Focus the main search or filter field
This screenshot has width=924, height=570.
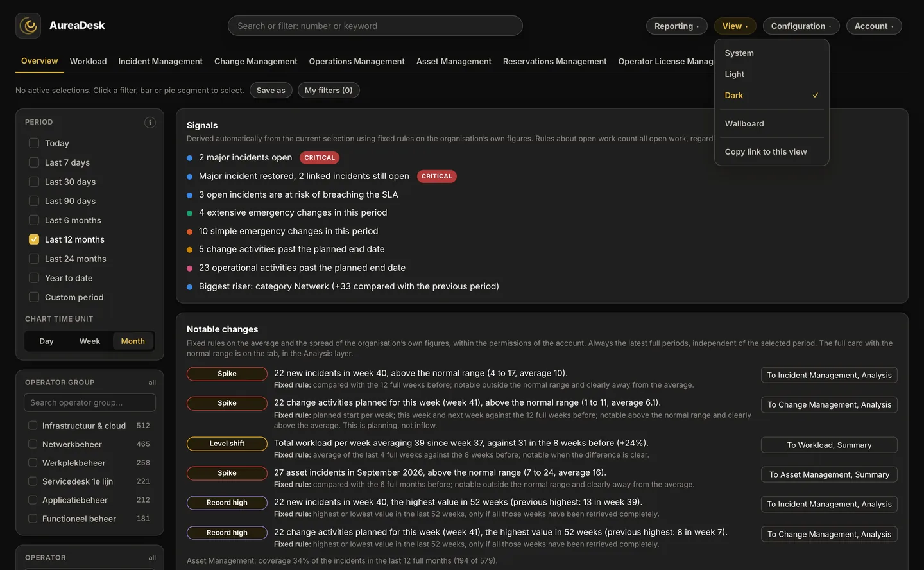coord(375,26)
